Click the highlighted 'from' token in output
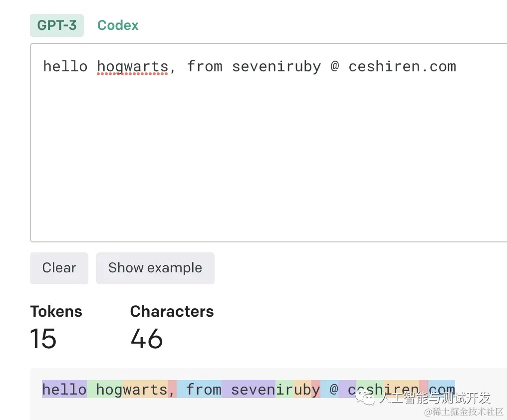The height and width of the screenshot is (420, 507). point(199,389)
